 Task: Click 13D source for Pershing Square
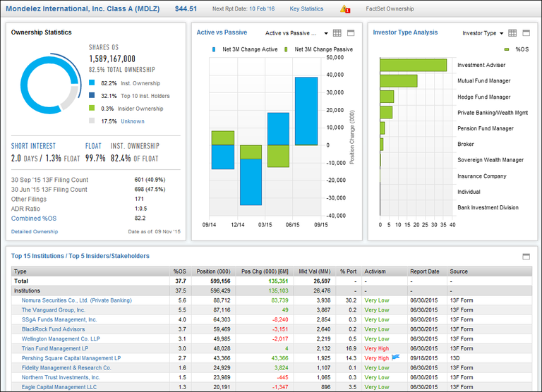454,358
